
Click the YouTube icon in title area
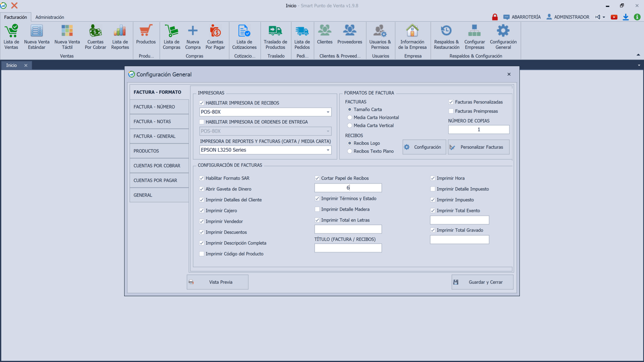614,17
